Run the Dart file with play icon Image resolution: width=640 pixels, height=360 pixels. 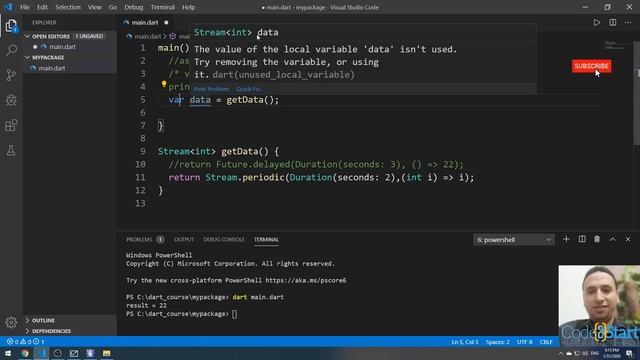coord(597,22)
